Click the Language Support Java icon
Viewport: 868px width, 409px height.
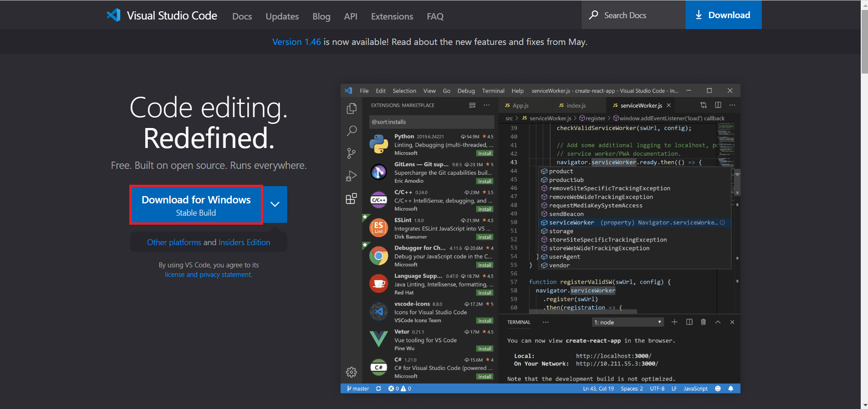click(x=379, y=284)
